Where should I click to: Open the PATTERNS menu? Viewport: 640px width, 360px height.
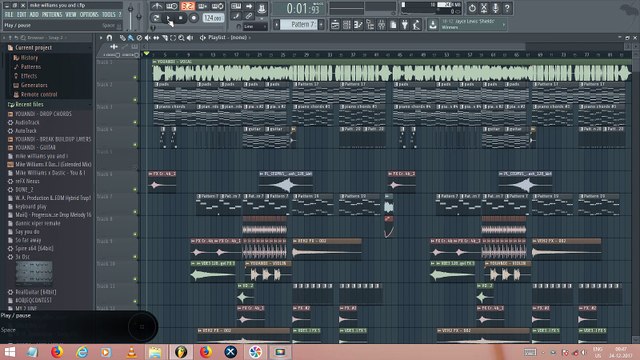(x=52, y=14)
